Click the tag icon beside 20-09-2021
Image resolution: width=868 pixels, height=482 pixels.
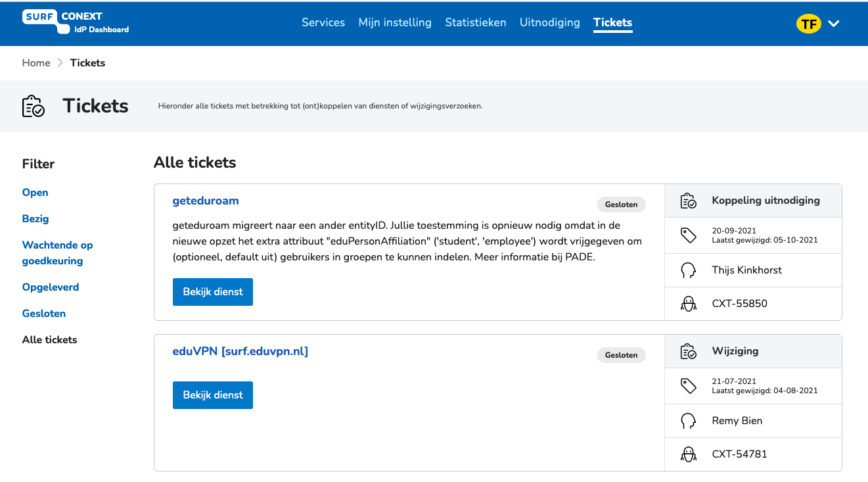tap(688, 235)
